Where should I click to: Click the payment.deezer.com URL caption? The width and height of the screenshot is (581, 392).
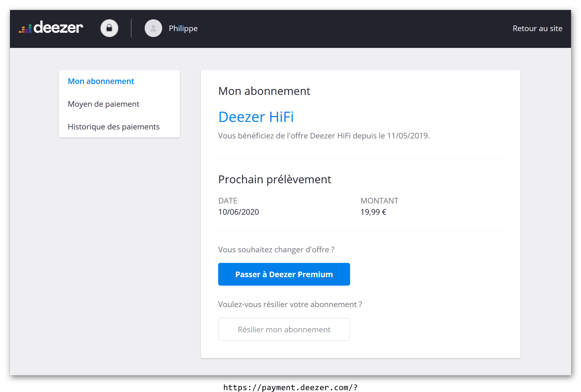pos(290,387)
